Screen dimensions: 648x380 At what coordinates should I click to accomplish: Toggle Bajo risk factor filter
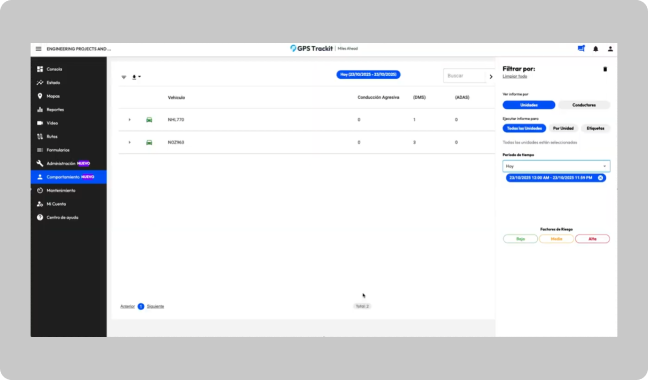[x=520, y=239]
